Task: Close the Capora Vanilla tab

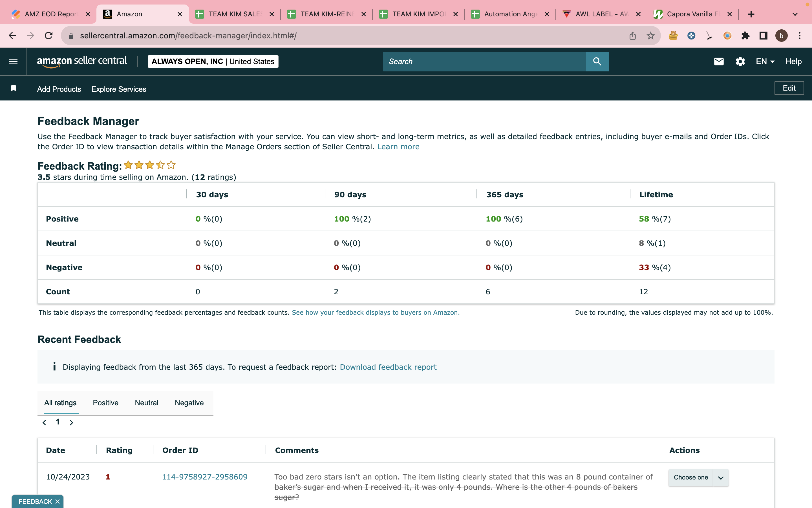Action: pos(729,14)
